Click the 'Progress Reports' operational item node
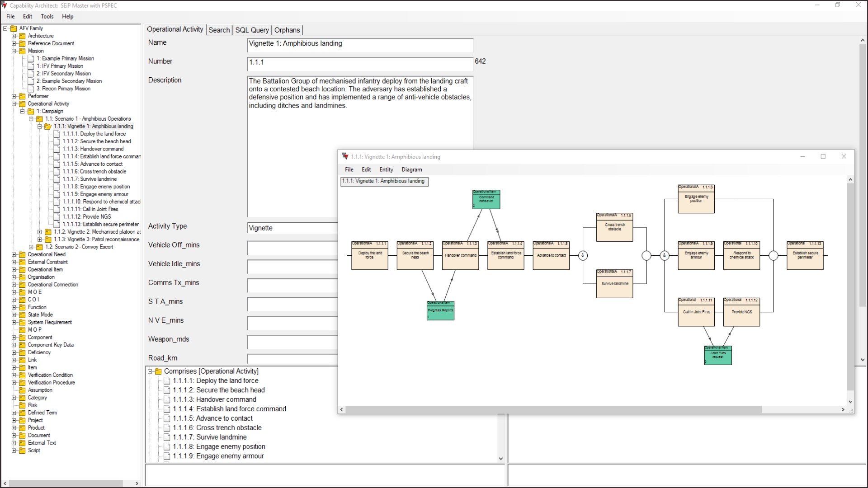The width and height of the screenshot is (868, 488). [440, 311]
